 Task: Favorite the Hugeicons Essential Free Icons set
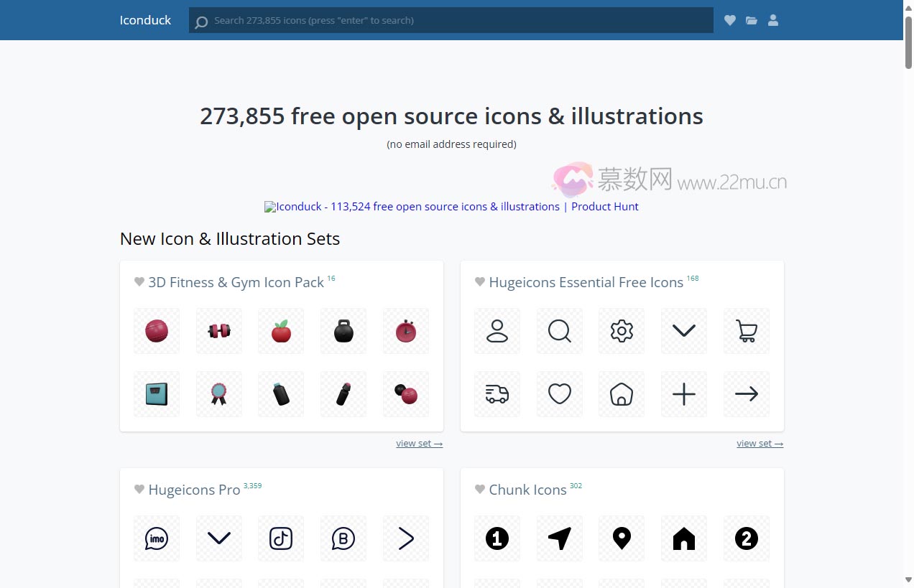479,281
